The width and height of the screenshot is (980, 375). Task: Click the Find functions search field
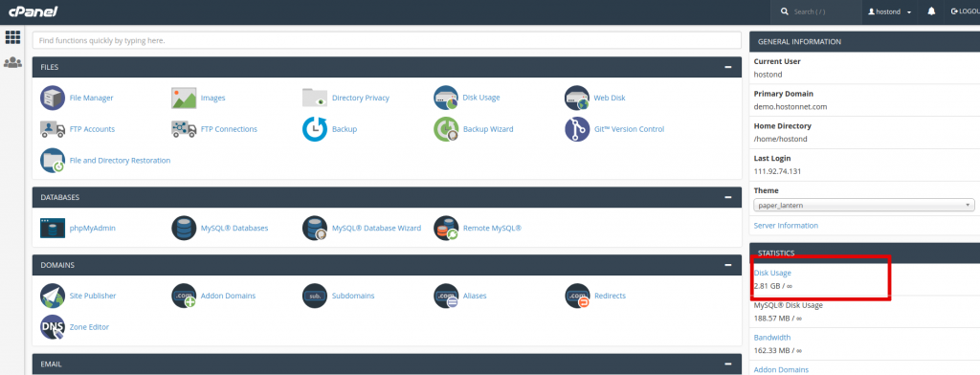[387, 40]
